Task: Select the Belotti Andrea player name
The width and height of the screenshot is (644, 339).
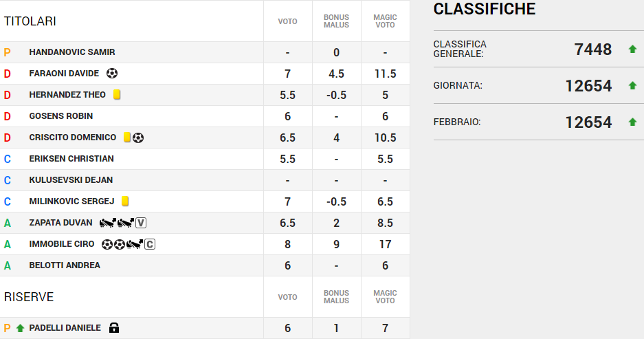Action: [x=65, y=265]
